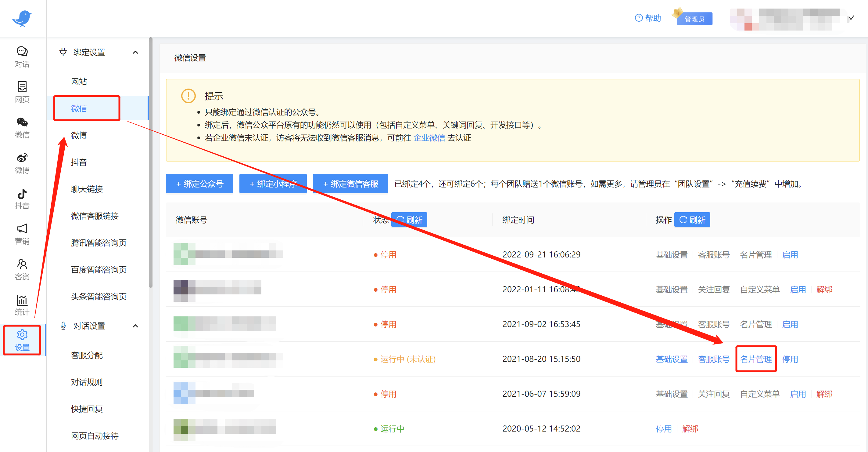The width and height of the screenshot is (868, 452).
Task: Open the 微信 WeChat icon in left rail
Action: pos(22,122)
